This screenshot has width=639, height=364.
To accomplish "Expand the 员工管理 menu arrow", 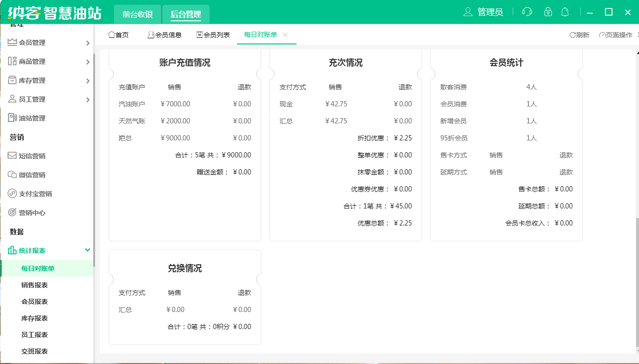I will coord(88,100).
